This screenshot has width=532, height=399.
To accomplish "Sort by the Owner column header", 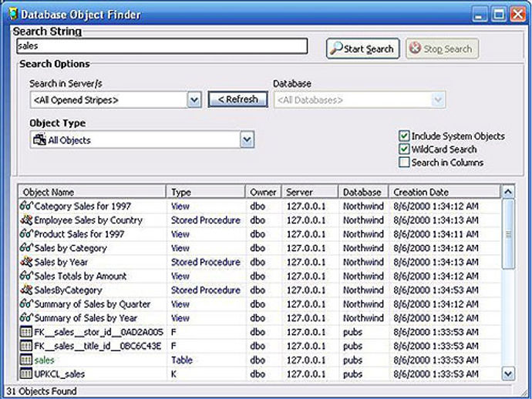I will [x=263, y=192].
